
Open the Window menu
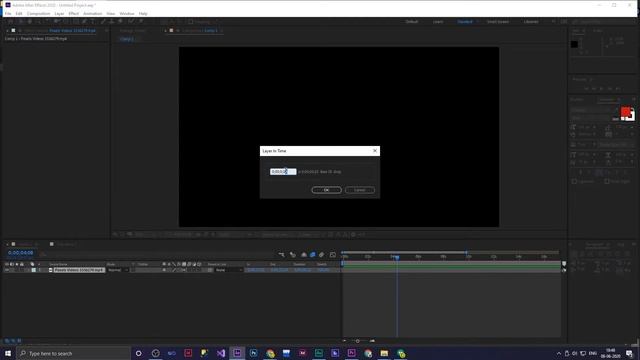(x=127, y=13)
